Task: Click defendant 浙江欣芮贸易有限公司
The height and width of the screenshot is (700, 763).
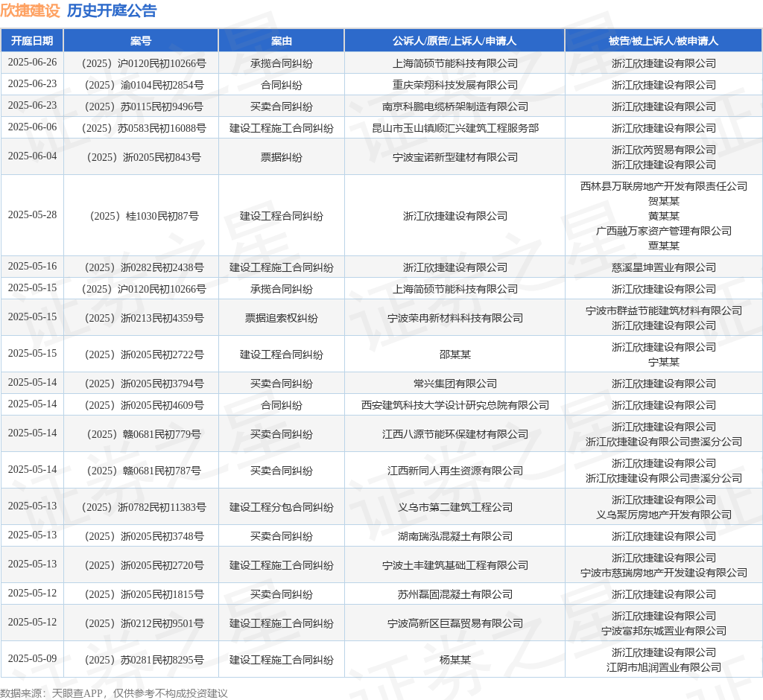Action: pos(664,150)
